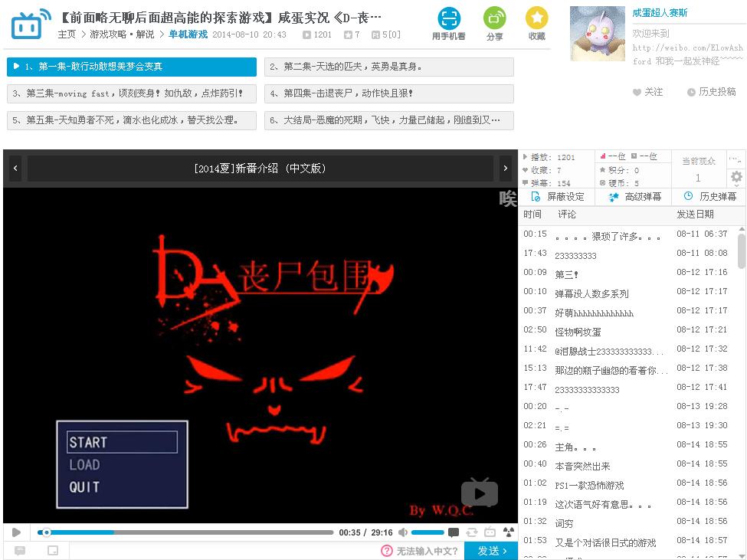Click the square danmaku style icon

pos(53,551)
